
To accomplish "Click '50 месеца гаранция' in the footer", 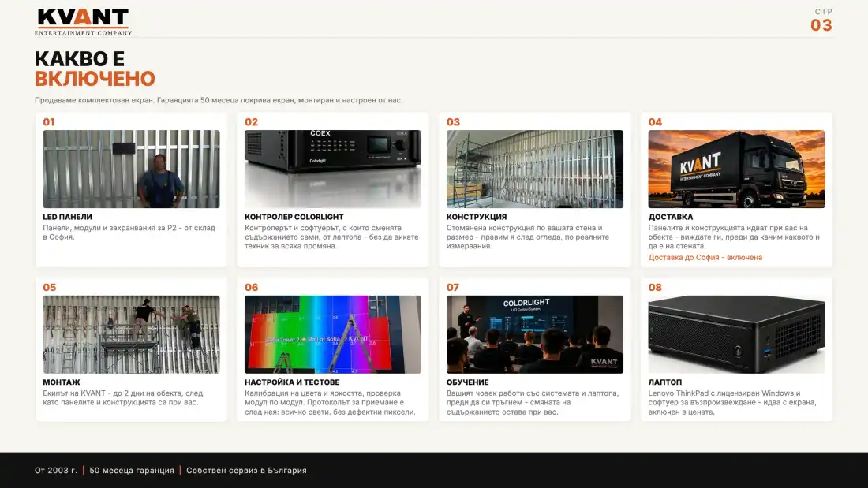I will coord(132,471).
